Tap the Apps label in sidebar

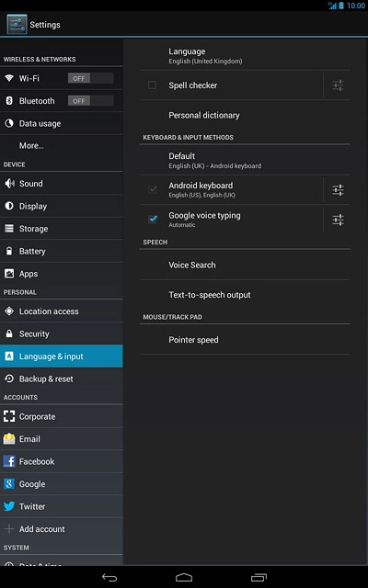(x=29, y=274)
